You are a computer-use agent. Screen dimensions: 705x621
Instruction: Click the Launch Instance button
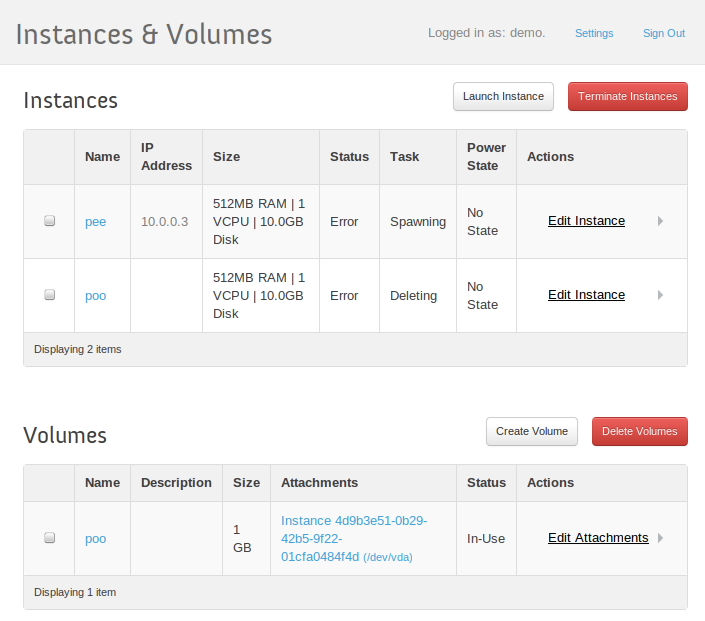tap(503, 96)
